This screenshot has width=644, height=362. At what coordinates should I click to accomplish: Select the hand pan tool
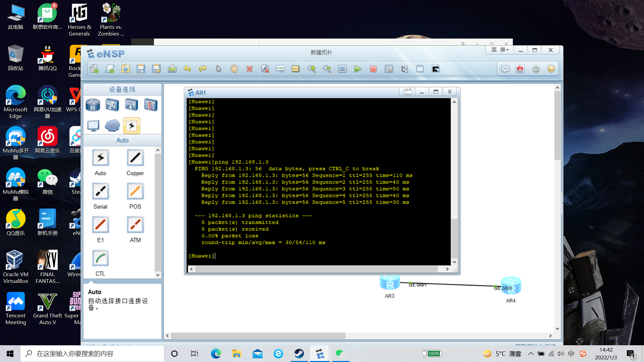click(x=234, y=69)
